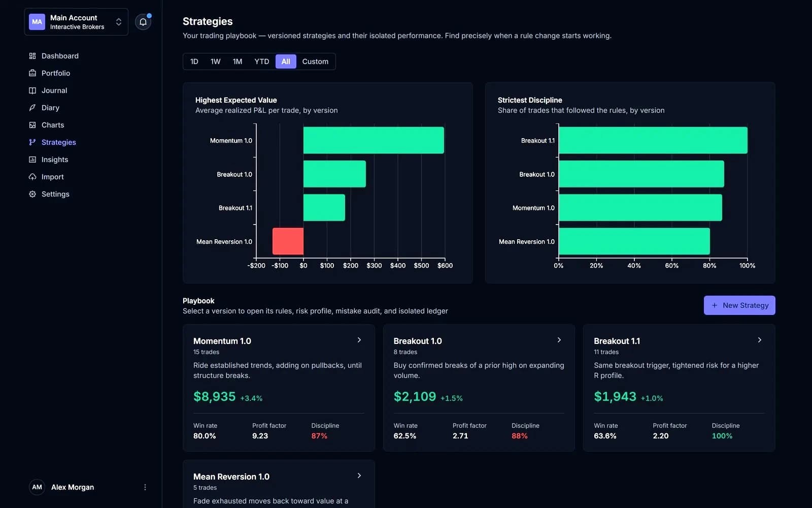Click the Insights bar chart icon
The image size is (812, 508).
(32, 160)
